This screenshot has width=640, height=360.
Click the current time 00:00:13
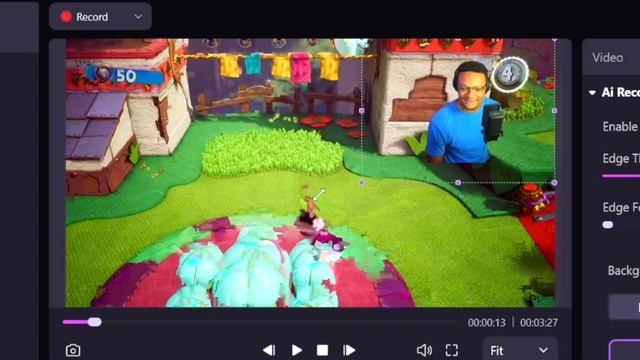coord(487,322)
